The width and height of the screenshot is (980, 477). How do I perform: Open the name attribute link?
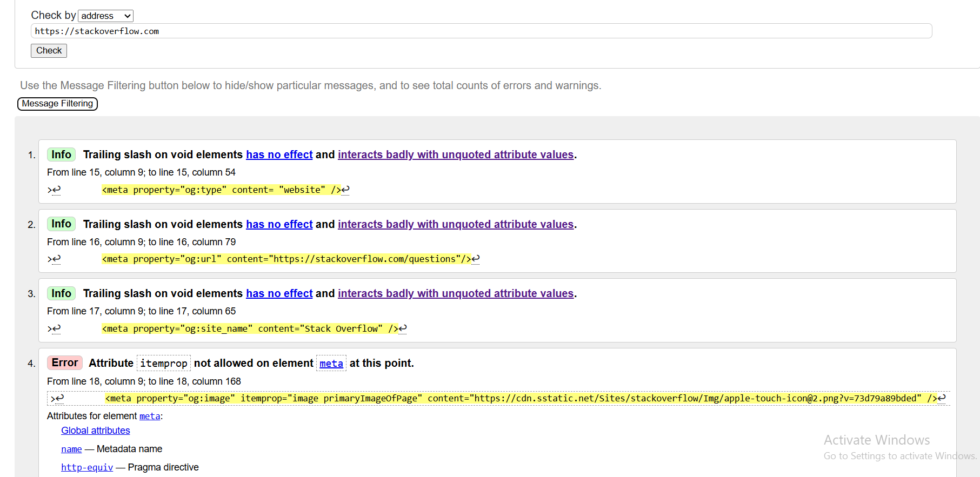(71, 449)
